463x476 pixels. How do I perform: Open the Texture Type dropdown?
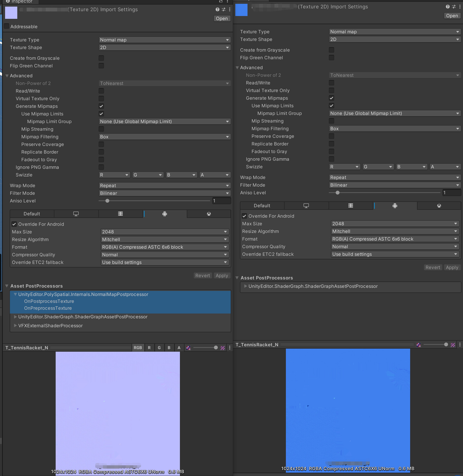point(164,40)
